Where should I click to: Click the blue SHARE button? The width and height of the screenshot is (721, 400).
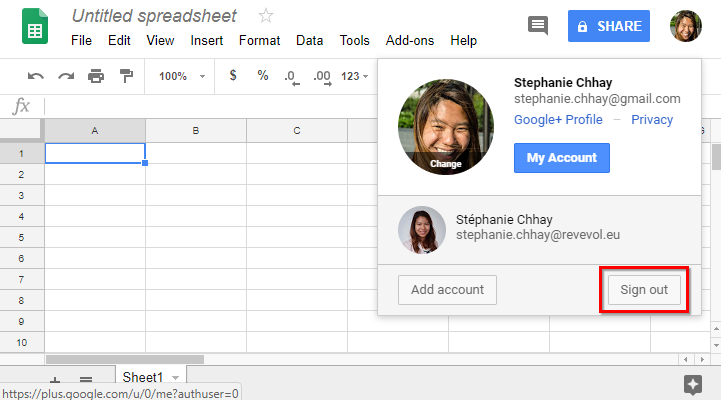[x=609, y=26]
